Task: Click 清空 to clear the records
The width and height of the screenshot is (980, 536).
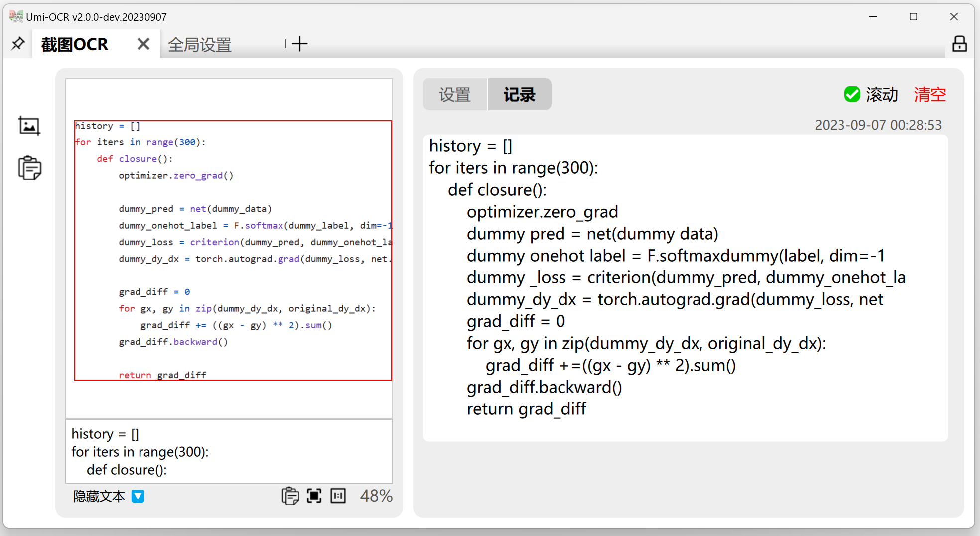Action: click(x=929, y=94)
